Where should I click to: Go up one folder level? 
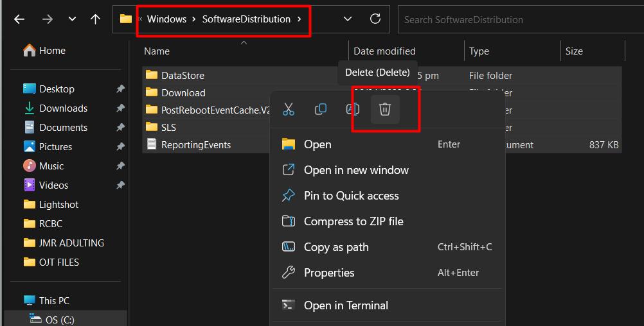tap(95, 19)
